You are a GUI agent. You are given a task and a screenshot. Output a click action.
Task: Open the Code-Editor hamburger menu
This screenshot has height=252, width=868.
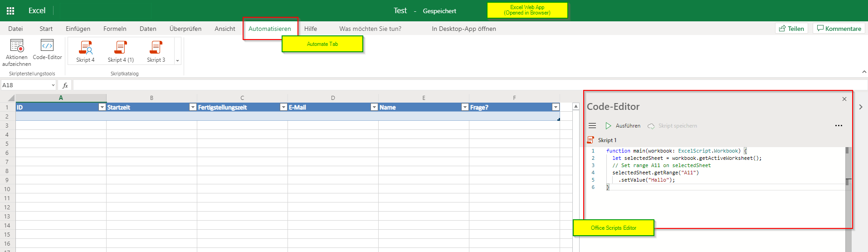point(592,126)
